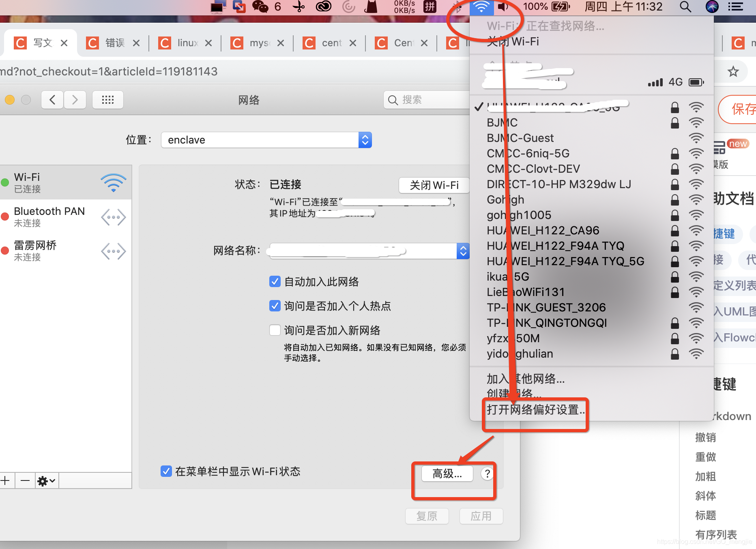Select DIRECT-10-HP M329dw LJ network
The image size is (756, 549).
(592, 184)
